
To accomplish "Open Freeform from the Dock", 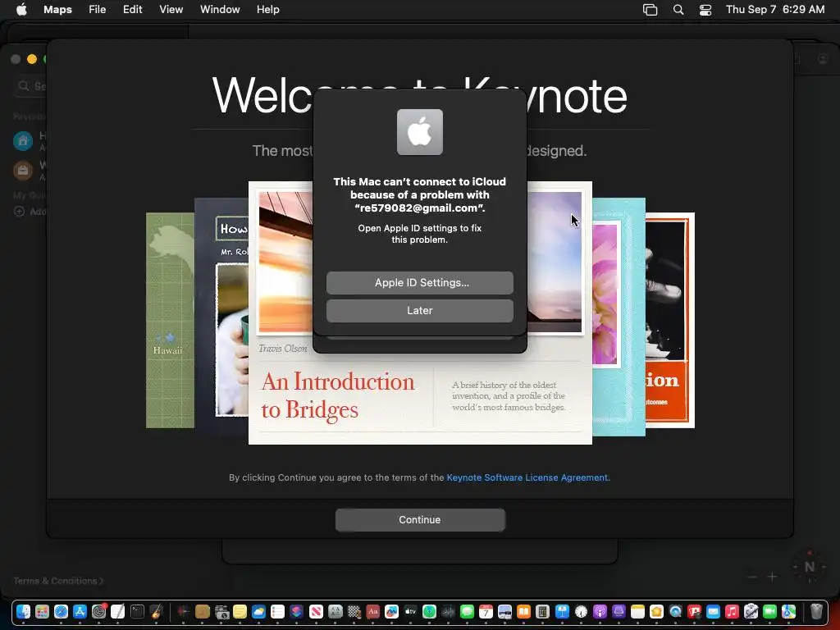I will [x=391, y=611].
